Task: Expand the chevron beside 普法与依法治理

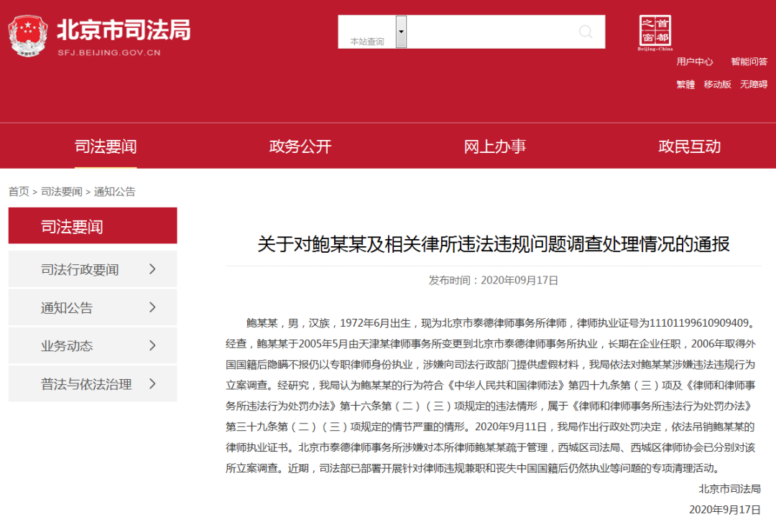Action: (152, 383)
